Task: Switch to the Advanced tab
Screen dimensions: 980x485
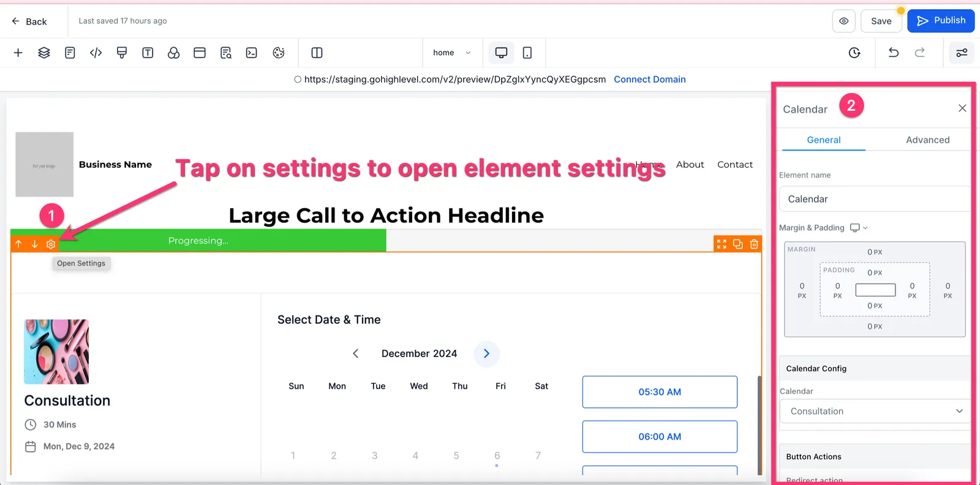Action: coord(927,140)
